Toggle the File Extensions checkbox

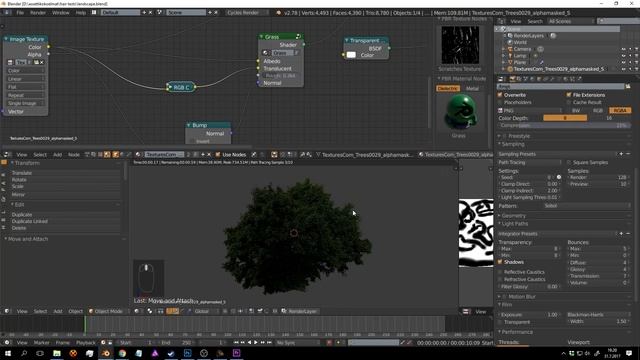tap(569, 95)
